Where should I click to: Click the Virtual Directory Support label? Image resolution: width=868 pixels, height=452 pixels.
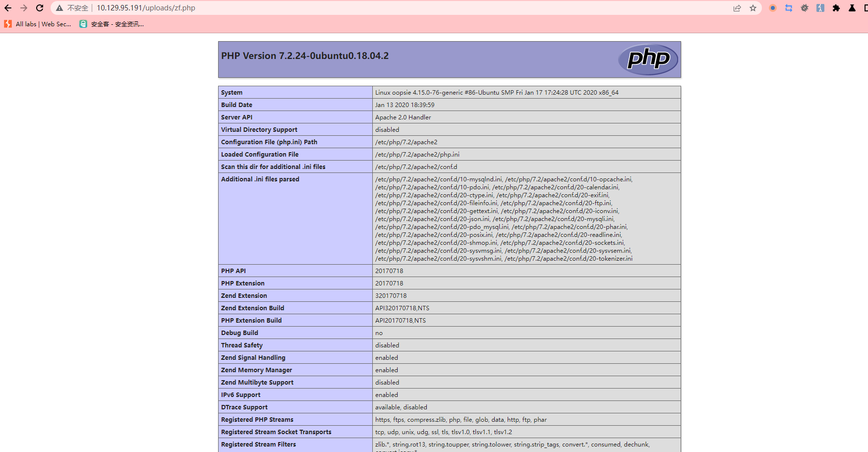click(259, 130)
